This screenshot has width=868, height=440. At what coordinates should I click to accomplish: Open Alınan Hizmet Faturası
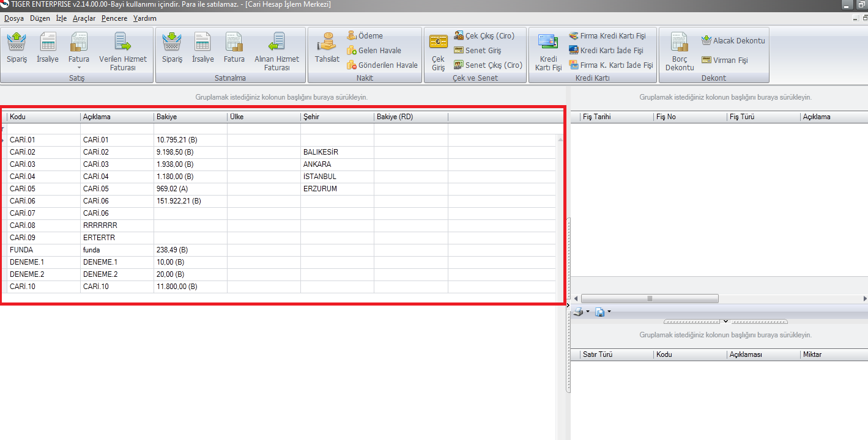click(x=277, y=51)
